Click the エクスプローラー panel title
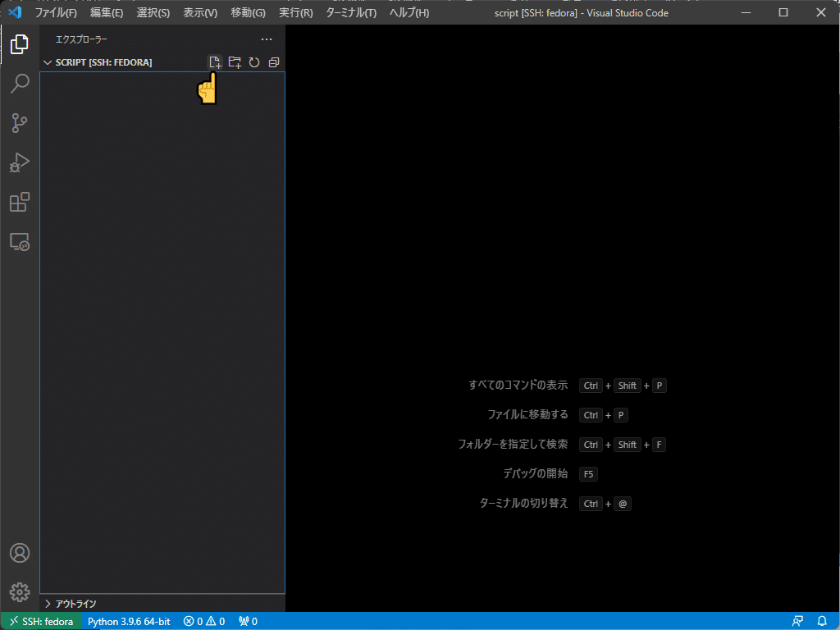This screenshot has width=840, height=630. 81,39
